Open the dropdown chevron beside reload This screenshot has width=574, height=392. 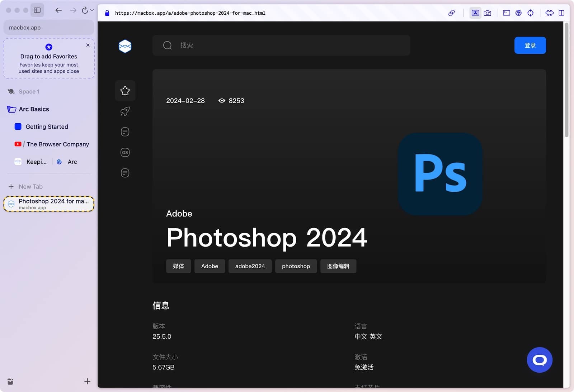tap(92, 10)
